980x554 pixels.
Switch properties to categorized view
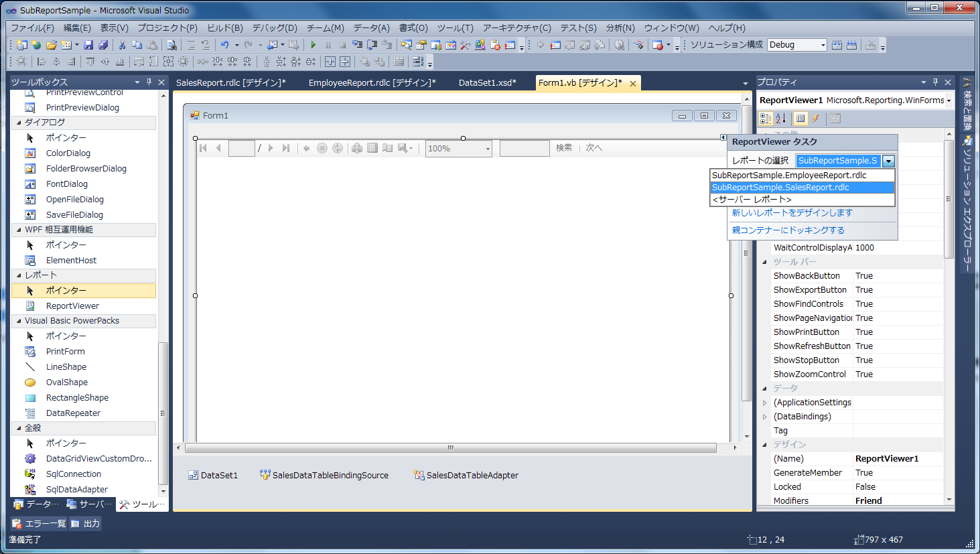pos(766,119)
